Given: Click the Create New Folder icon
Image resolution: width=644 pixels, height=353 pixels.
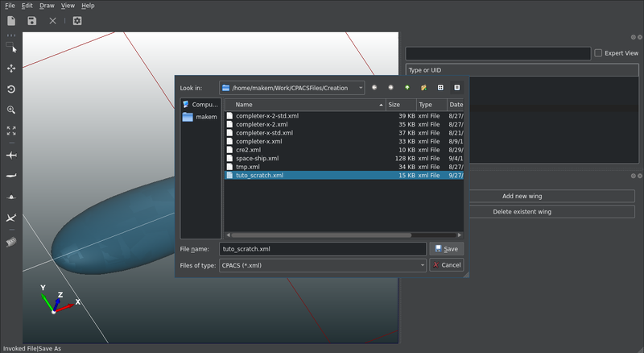Looking at the screenshot, I should tap(423, 87).
